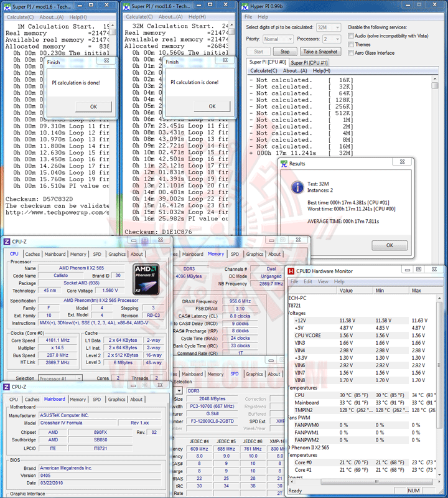Minimize the CPUID Hardware Monitor window

pyautogui.click(x=407, y=270)
